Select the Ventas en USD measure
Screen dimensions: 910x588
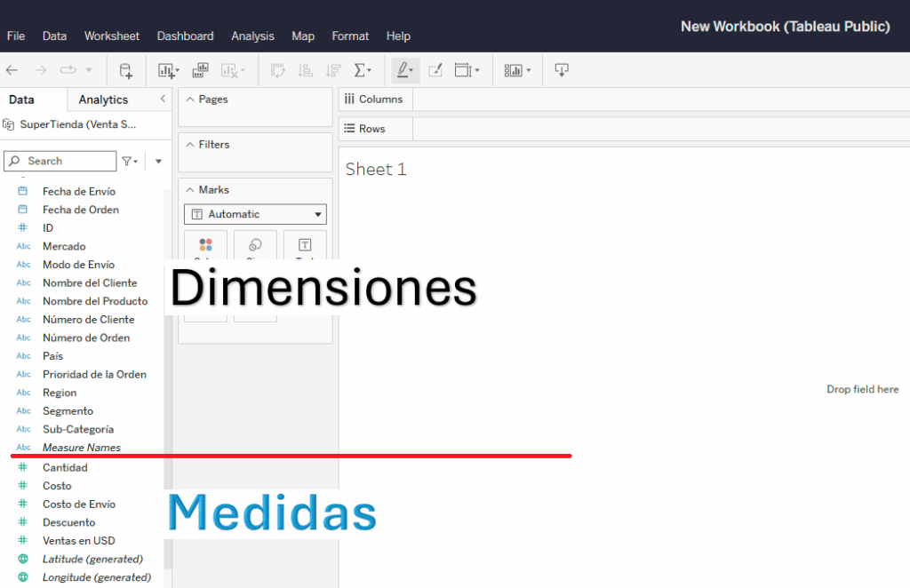pyautogui.click(x=78, y=540)
